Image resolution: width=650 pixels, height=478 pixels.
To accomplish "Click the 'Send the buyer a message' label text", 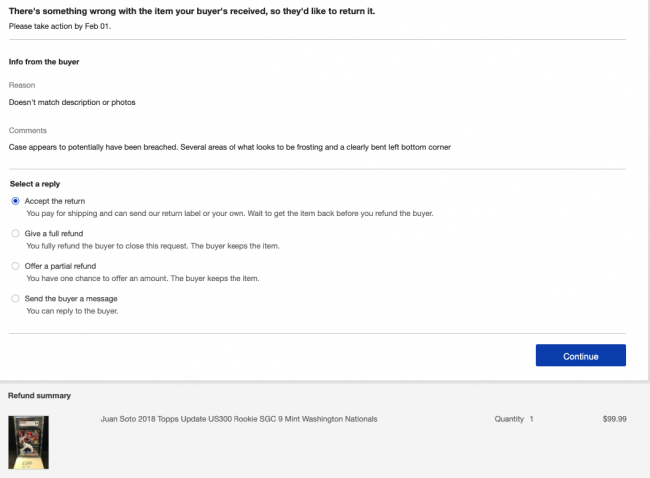I will 71,299.
